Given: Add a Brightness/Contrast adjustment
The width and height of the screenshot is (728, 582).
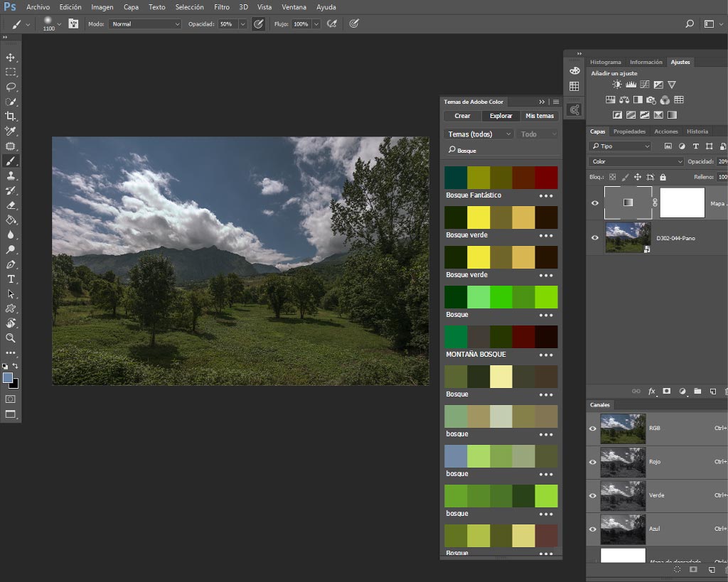Looking at the screenshot, I should [x=616, y=85].
